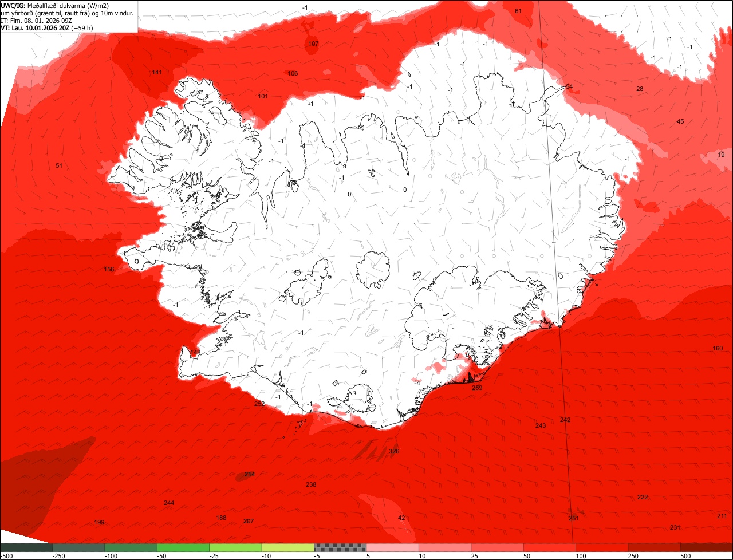Click the map value 188
Screen dimensions: 733x560
point(221,518)
